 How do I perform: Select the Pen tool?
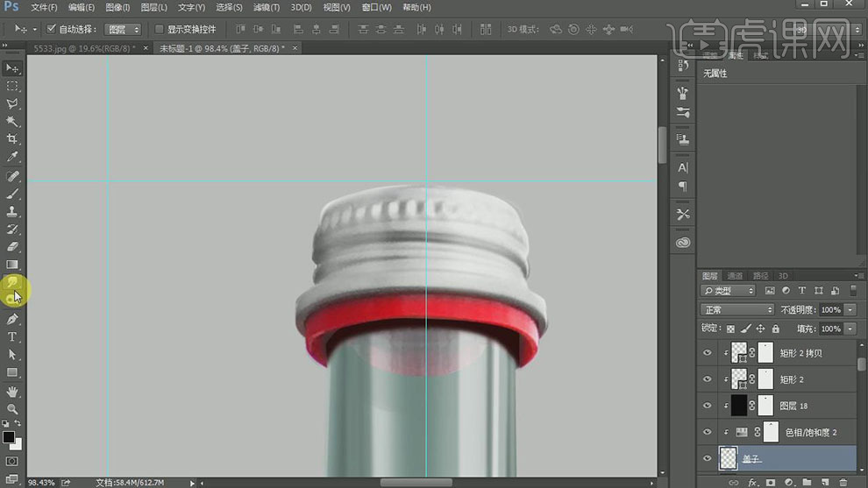(x=12, y=319)
